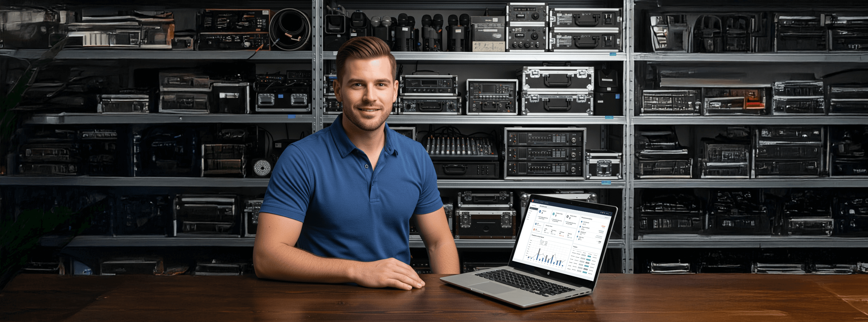
Task: Click the teal Ready to Order checkmark icon
Action: [554, 214]
